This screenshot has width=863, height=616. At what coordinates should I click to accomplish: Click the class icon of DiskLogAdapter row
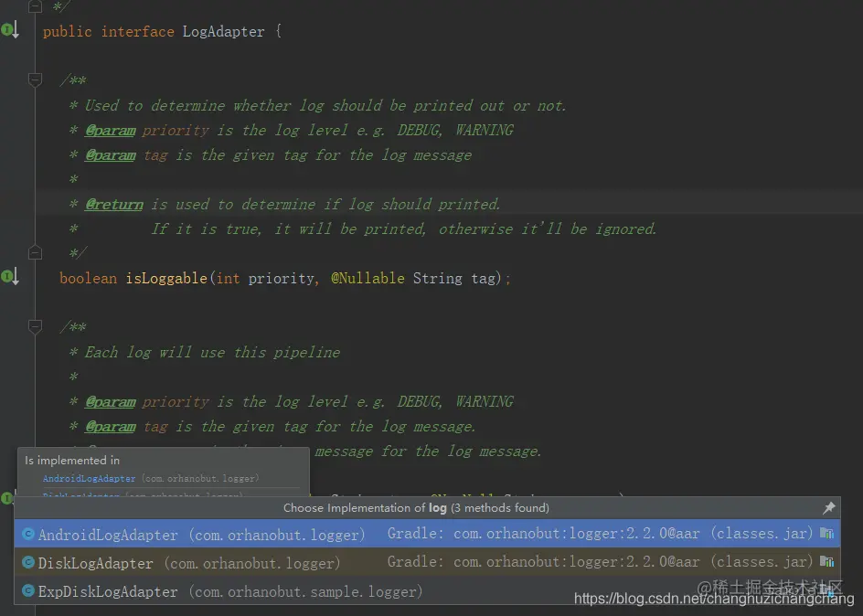pos(28,562)
